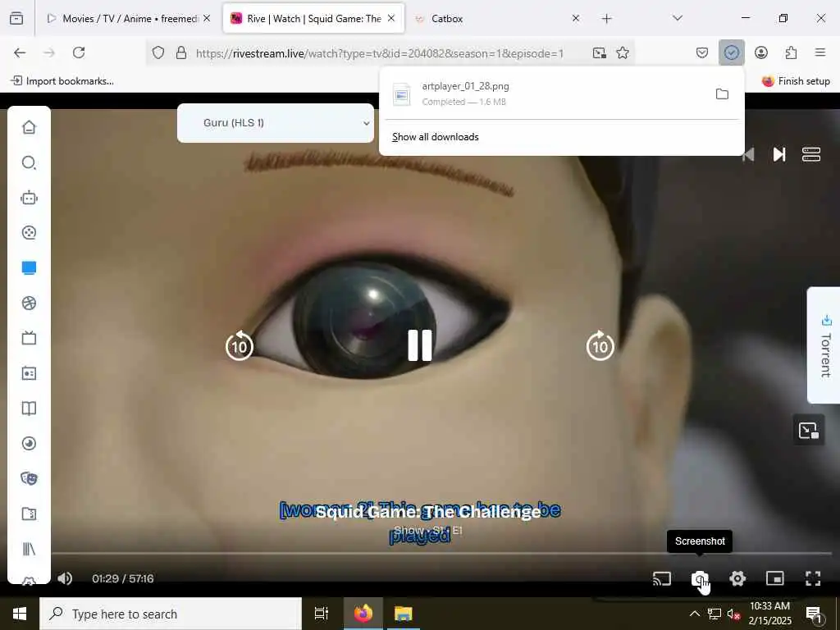Open File Explorer from the taskbar

[403, 614]
